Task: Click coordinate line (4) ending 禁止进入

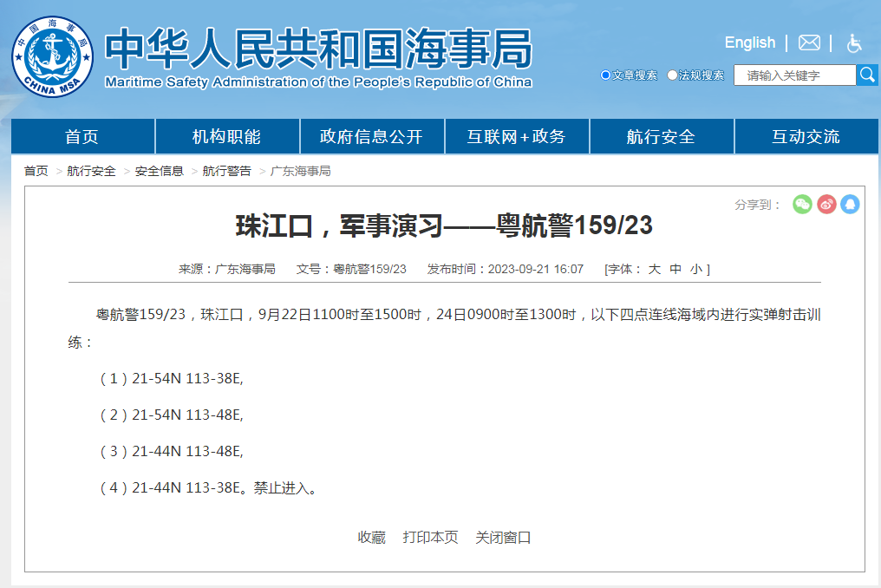Action: pyautogui.click(x=208, y=488)
